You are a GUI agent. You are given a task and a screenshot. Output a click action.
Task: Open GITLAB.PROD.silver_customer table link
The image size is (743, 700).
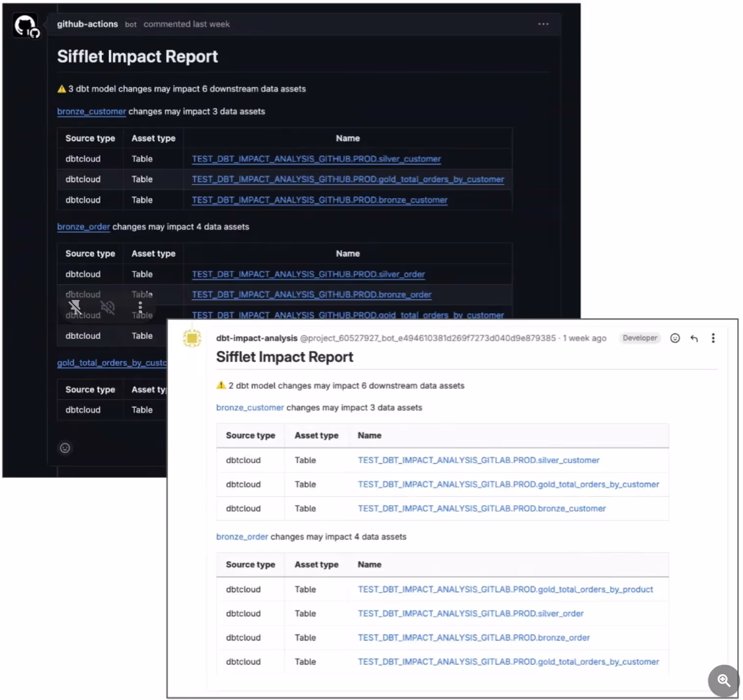pyautogui.click(x=479, y=460)
